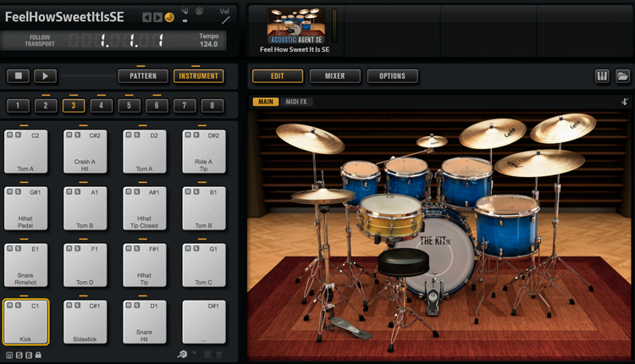
Task: Solo the C1 Kick pad
Action: click(18, 305)
